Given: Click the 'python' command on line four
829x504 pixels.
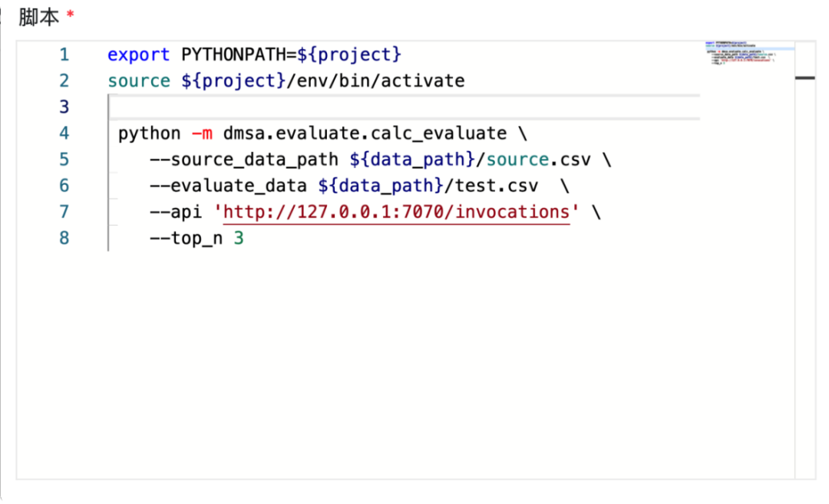Looking at the screenshot, I should click(x=149, y=133).
